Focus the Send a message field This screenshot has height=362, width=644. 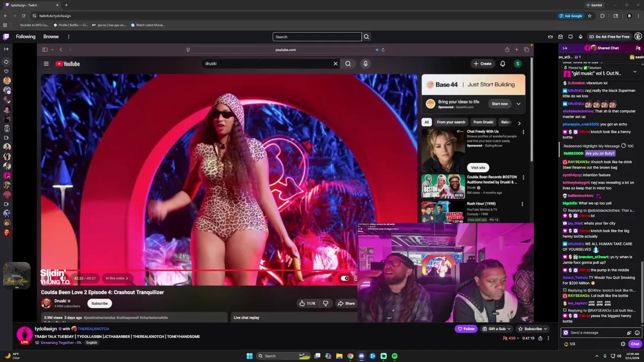click(596, 333)
